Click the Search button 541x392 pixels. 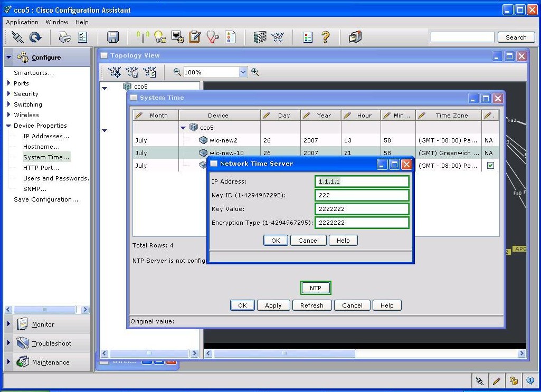point(516,37)
